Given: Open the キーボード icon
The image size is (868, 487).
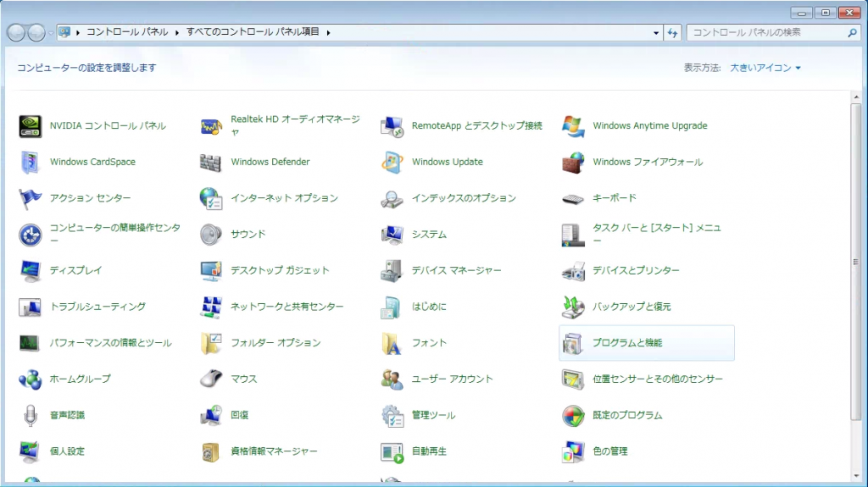Looking at the screenshot, I should pyautogui.click(x=573, y=198).
